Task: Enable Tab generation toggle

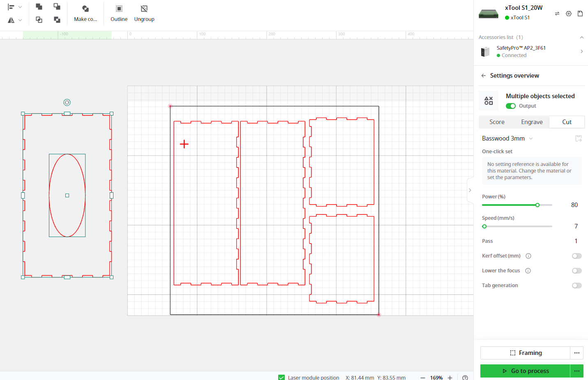Action: tap(577, 286)
